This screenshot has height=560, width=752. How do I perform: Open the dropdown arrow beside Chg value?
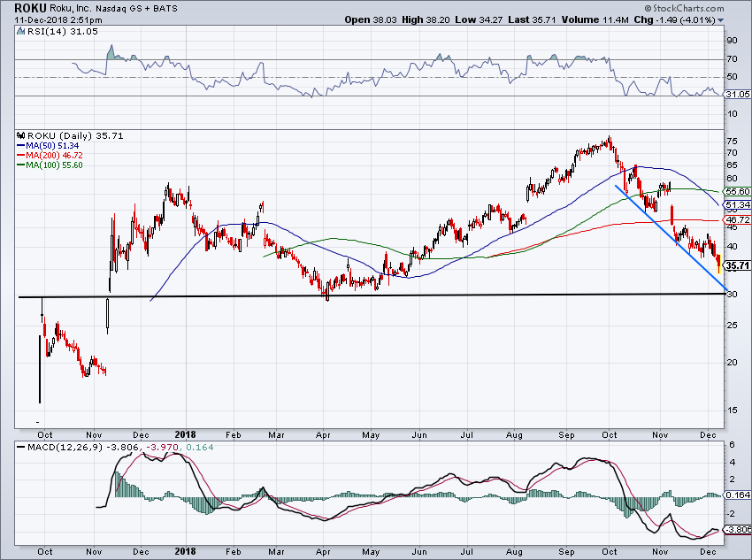[720, 20]
